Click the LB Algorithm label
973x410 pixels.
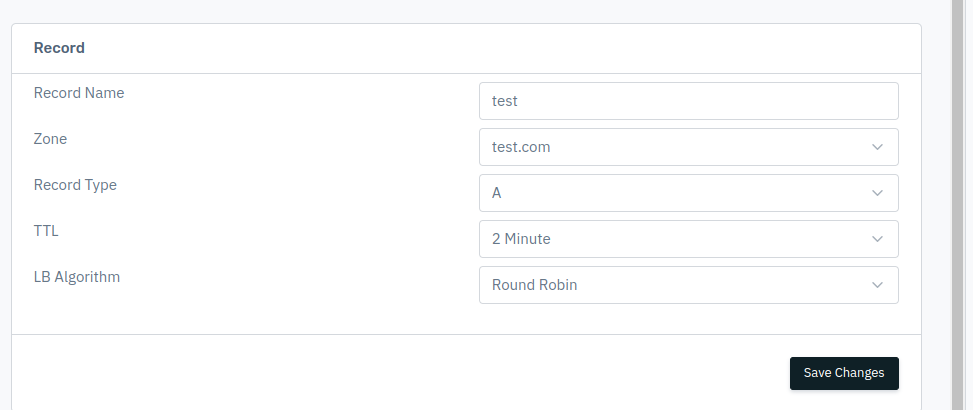coord(77,277)
